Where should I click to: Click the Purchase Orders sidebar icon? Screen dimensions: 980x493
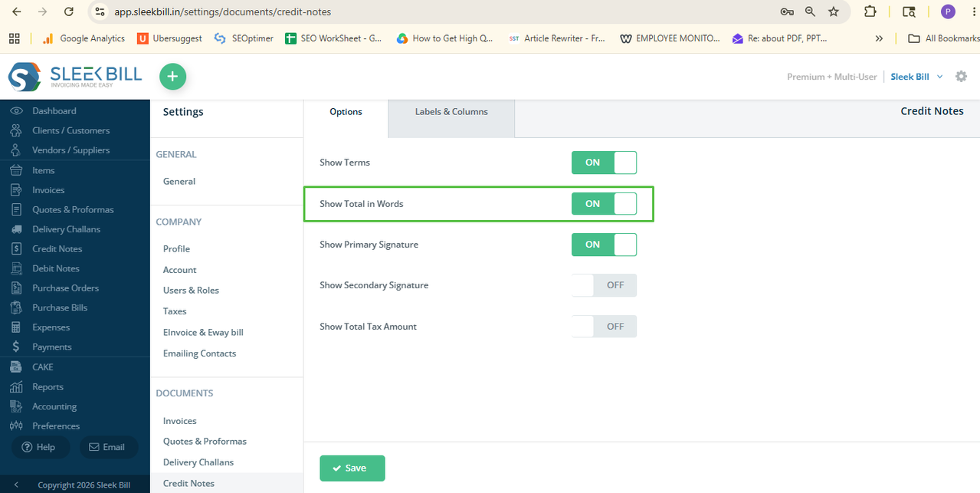click(16, 288)
